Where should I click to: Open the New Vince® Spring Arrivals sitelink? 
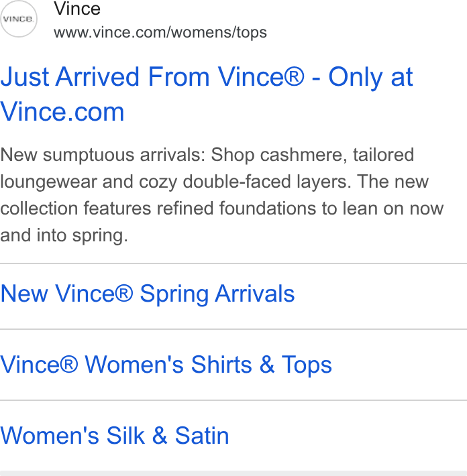148,294
